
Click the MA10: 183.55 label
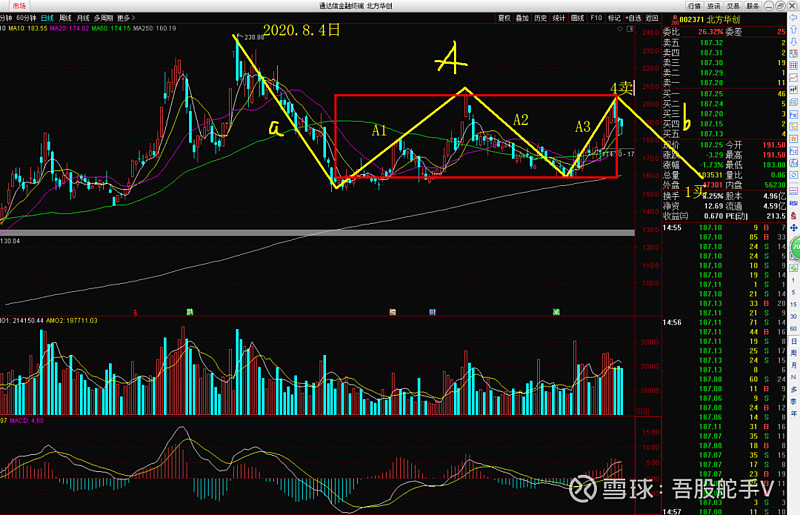tap(28, 28)
